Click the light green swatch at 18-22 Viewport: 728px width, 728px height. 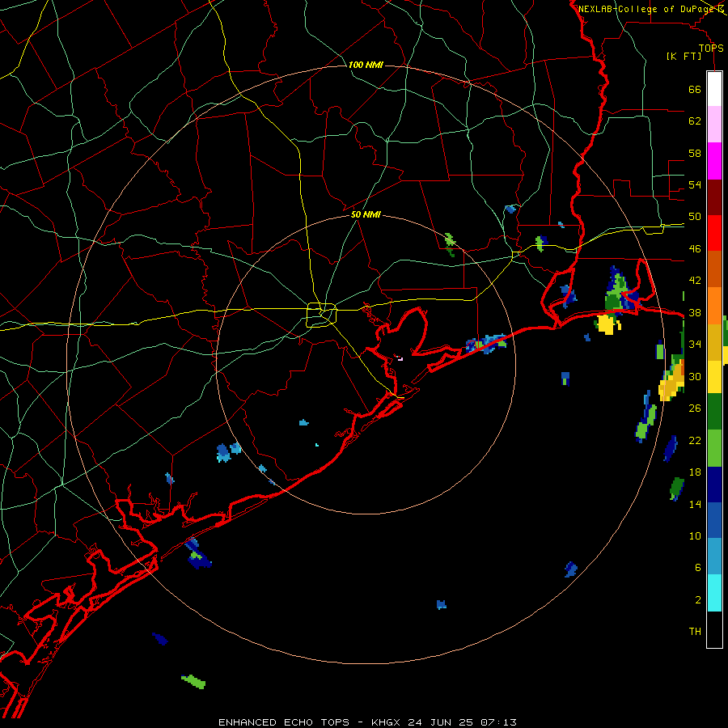pos(714,448)
